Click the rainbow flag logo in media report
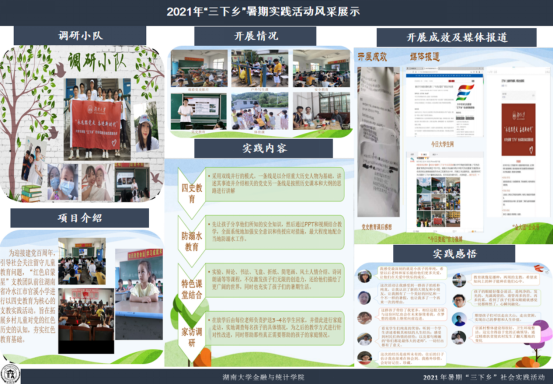Screen dimensions: 553x384 click(464, 92)
